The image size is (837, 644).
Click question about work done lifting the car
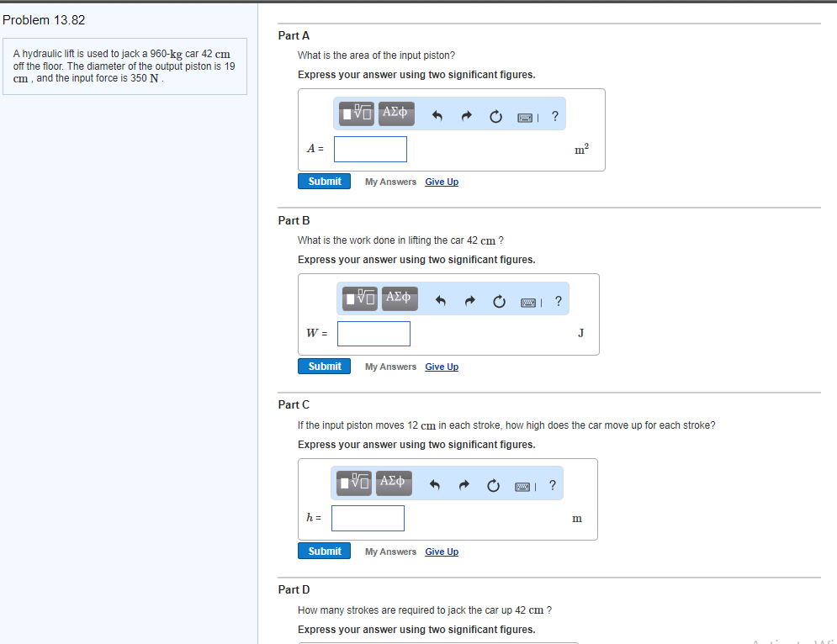pyautogui.click(x=401, y=240)
